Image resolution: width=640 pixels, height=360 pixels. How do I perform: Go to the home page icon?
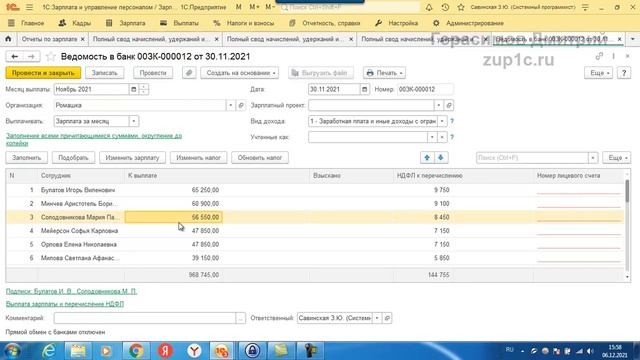(8, 39)
